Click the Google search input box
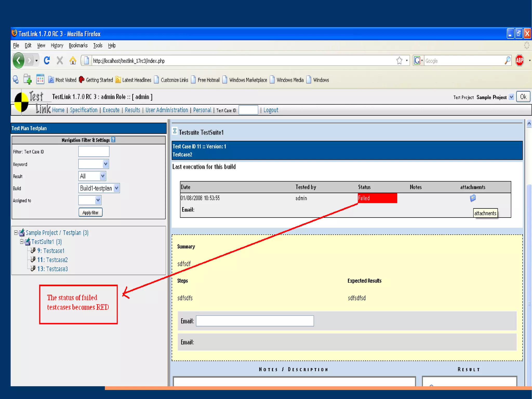 [x=464, y=61]
